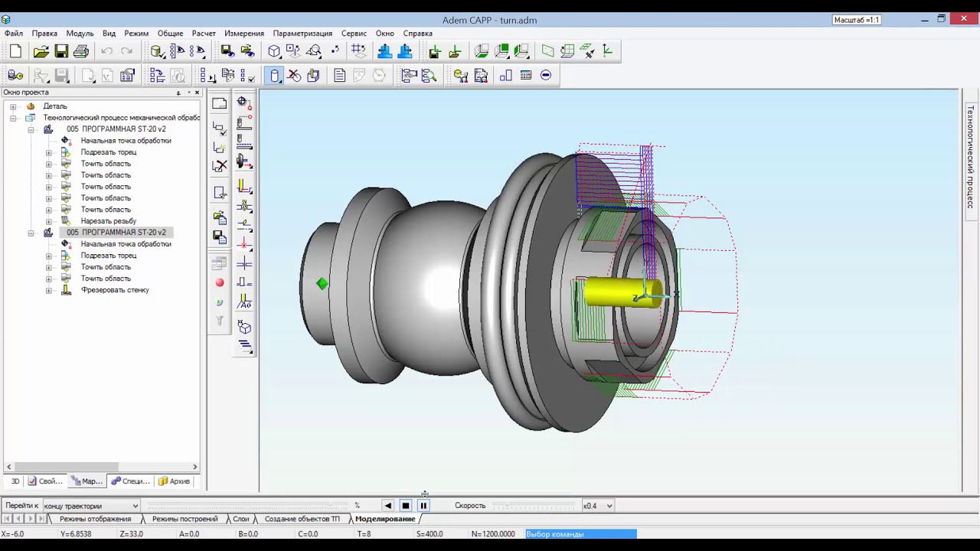This screenshot has width=980, height=551.
Task: Click the New document icon
Action: [x=15, y=51]
